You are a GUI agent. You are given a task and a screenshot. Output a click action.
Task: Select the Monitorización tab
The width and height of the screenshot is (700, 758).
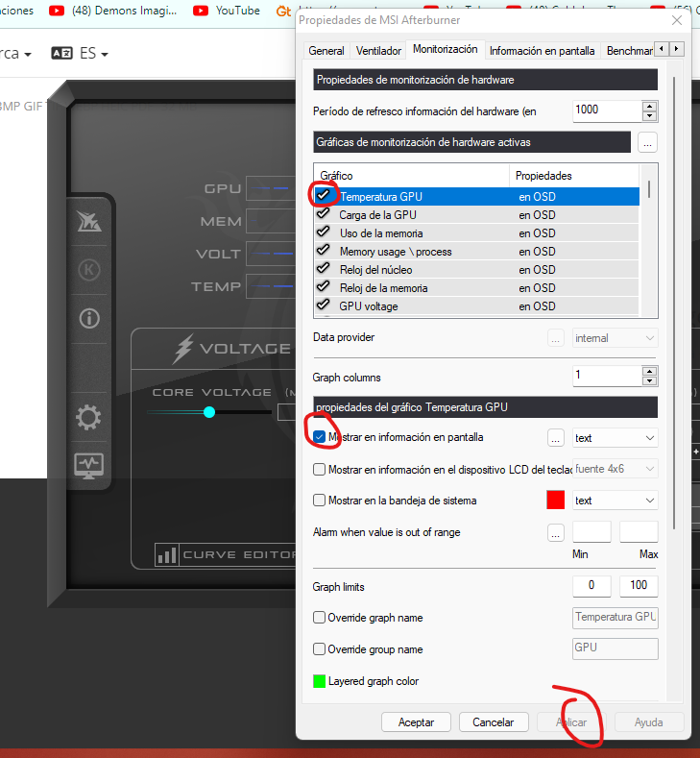[445, 49]
